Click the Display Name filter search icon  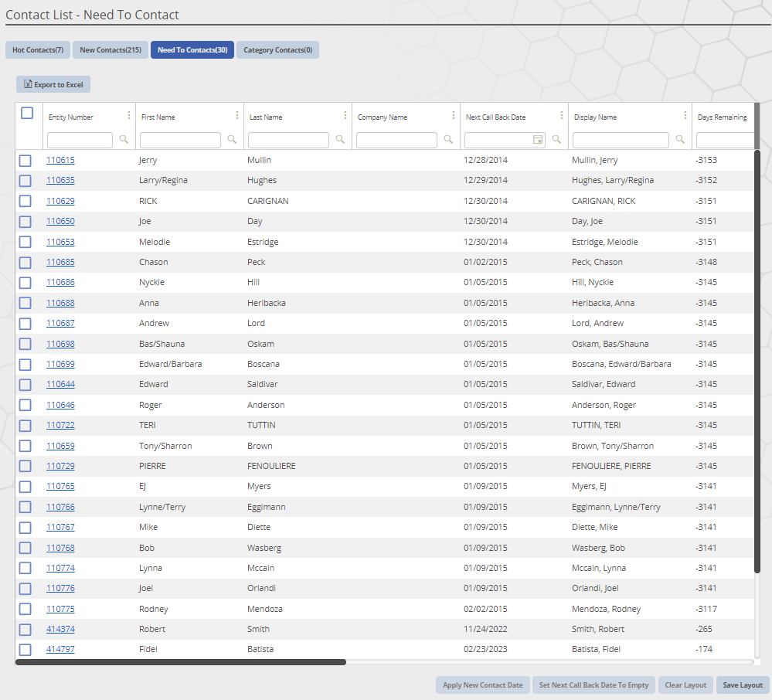pos(680,139)
